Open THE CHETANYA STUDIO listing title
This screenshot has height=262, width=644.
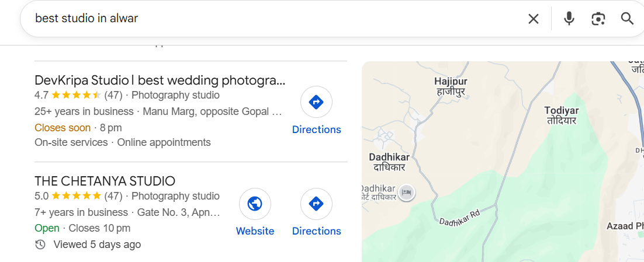coord(105,181)
